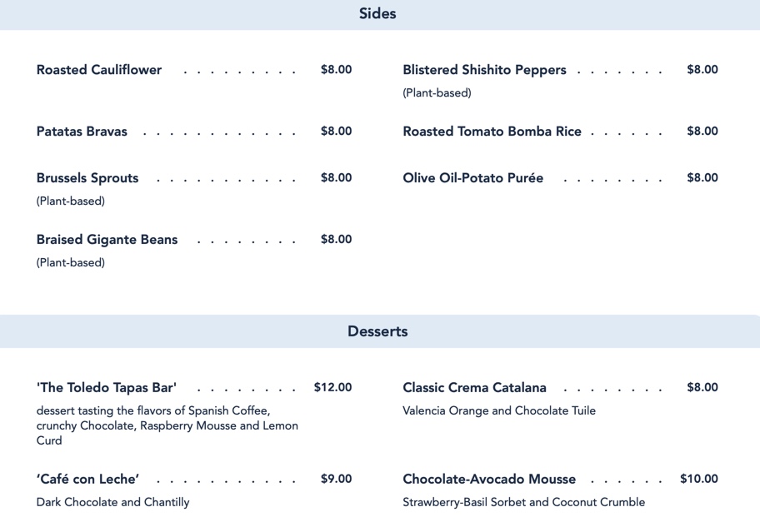The image size is (760, 532).
Task: Click the $9.00 price
Action: (336, 480)
